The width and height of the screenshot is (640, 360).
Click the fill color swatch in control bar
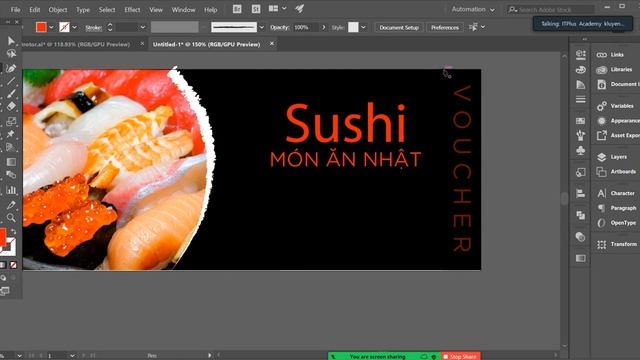[41, 27]
